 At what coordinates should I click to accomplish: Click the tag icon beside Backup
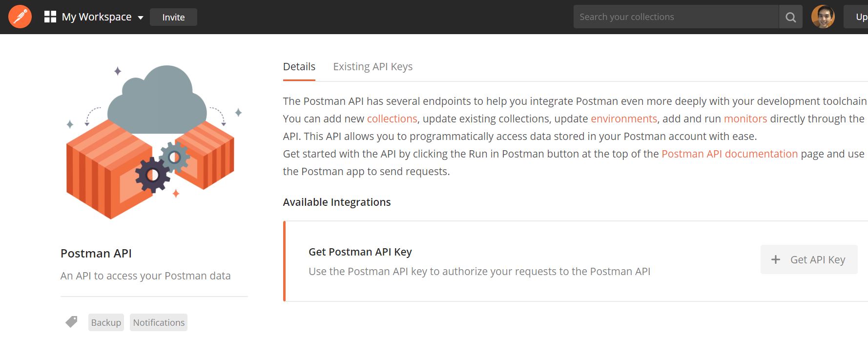(x=71, y=322)
